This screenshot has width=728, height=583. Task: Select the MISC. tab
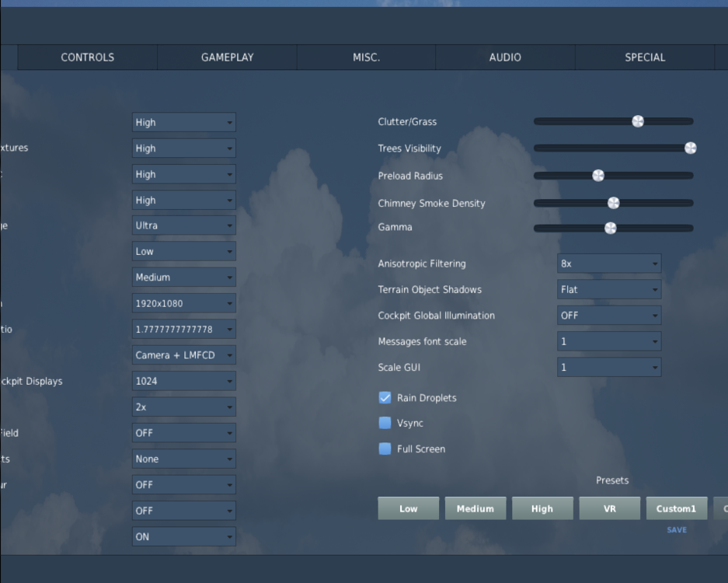(x=366, y=58)
